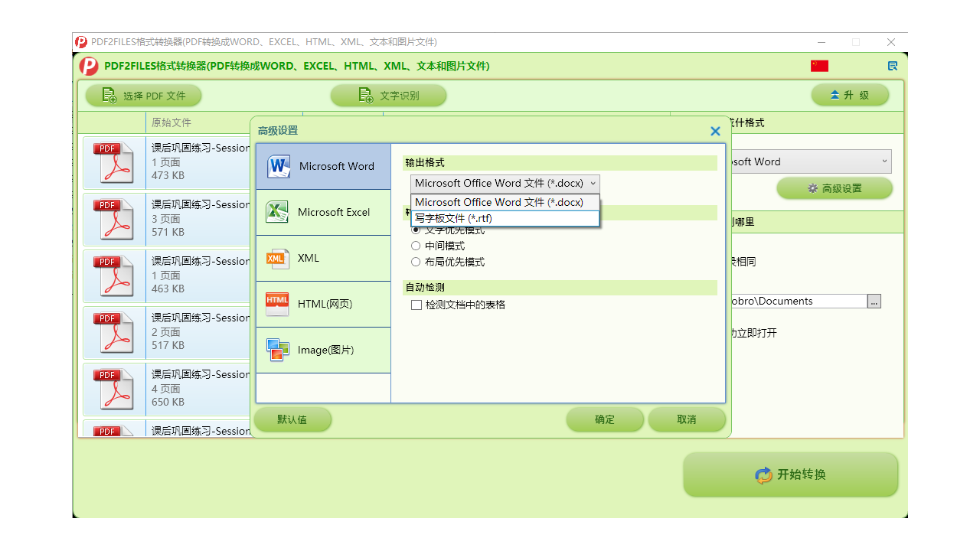Select the Microsoft Excel icon in the settings sidebar
980x551 pixels.
pyautogui.click(x=276, y=212)
